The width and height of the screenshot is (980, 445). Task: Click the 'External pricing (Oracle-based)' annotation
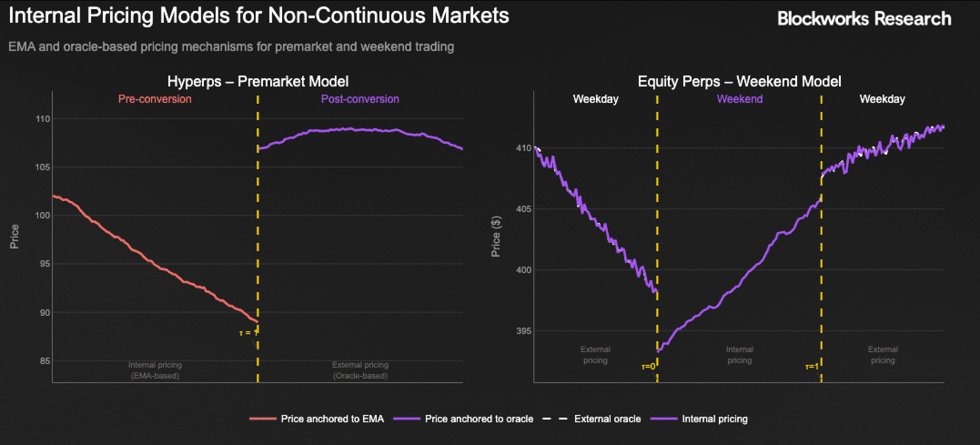tap(360, 370)
